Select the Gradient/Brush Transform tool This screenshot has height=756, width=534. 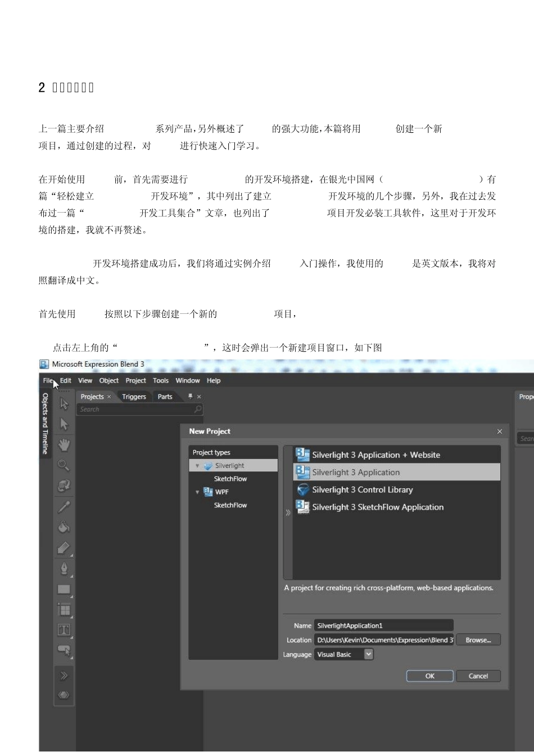click(x=64, y=548)
